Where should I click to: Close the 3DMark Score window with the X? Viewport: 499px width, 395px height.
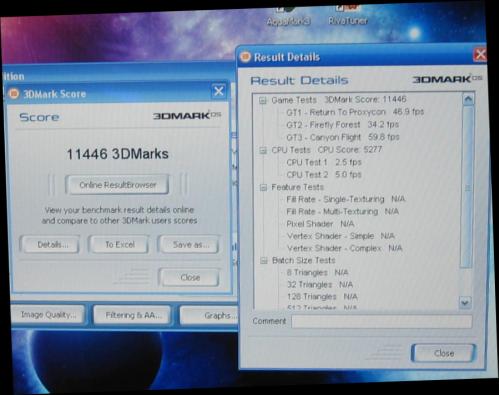coord(219,91)
